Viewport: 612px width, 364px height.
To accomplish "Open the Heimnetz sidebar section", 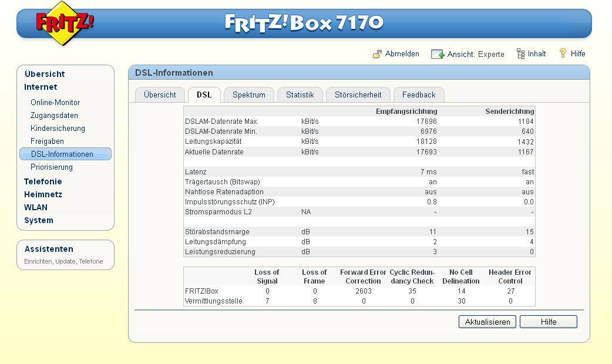I will [43, 194].
